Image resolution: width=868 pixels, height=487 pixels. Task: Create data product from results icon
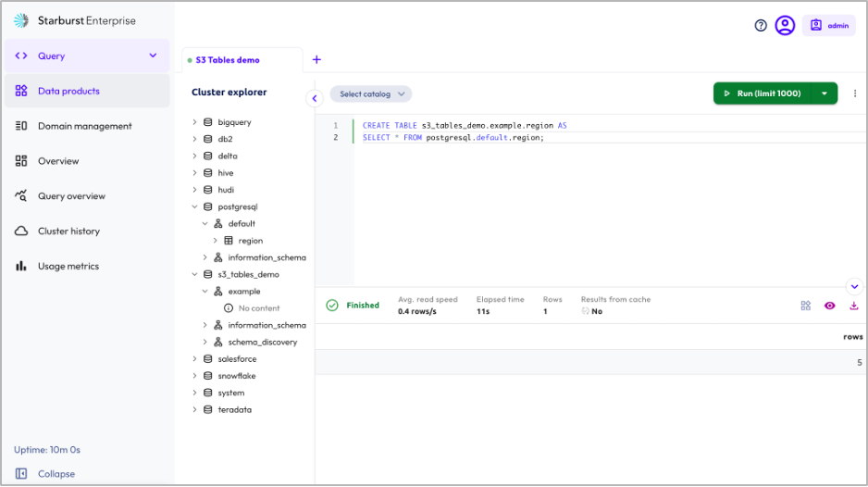(x=805, y=306)
